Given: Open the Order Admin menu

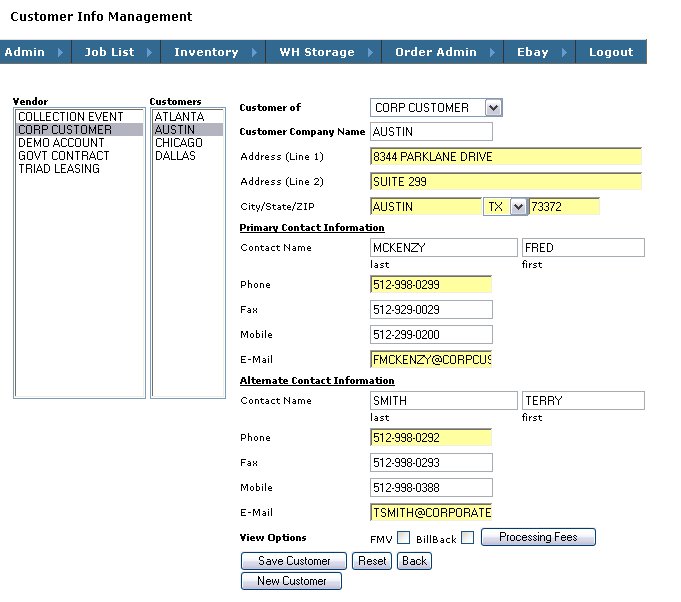Looking at the screenshot, I should [x=443, y=52].
